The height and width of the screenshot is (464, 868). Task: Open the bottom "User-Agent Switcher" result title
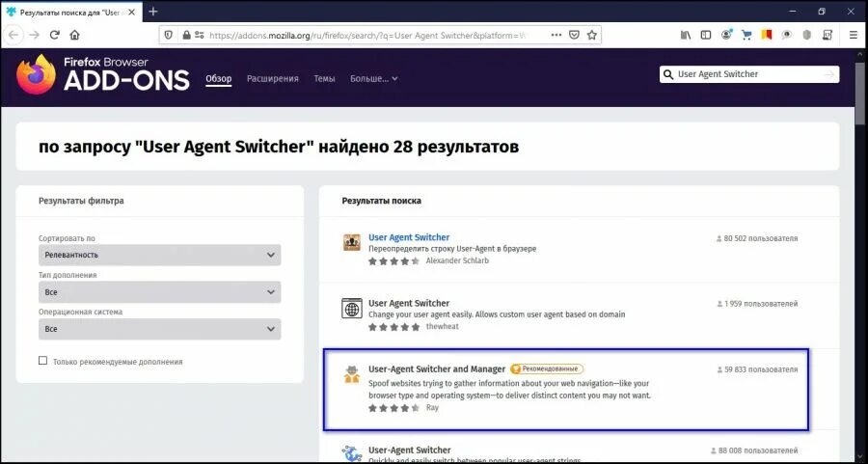410,450
